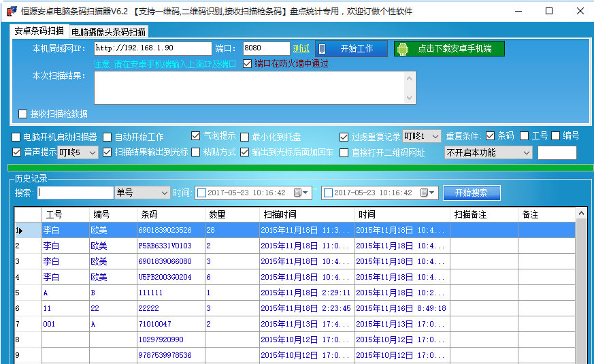Click the green progress bar
Image resolution: width=594 pixels, height=364 pixels.
pyautogui.click(x=299, y=167)
